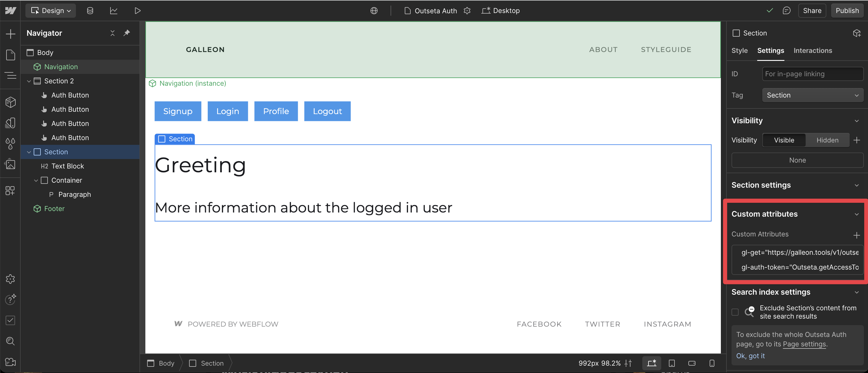Open the CMS database icon
The image size is (868, 373).
pos(90,11)
